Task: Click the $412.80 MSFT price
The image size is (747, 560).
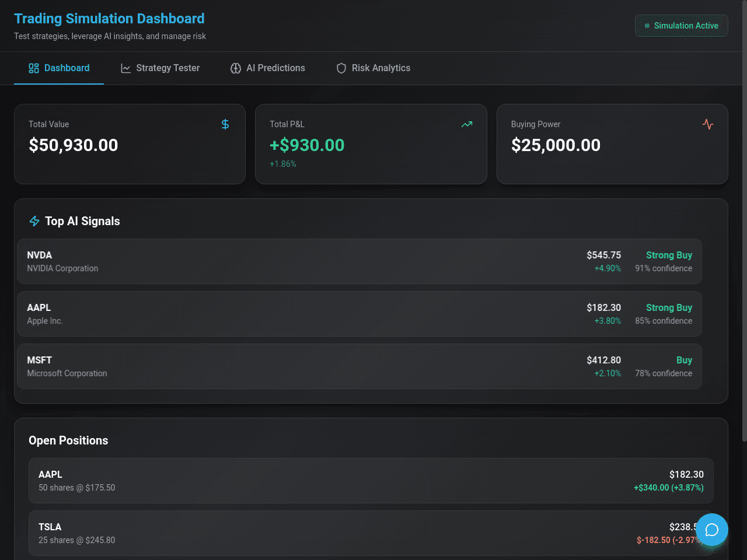Action: [x=603, y=360]
